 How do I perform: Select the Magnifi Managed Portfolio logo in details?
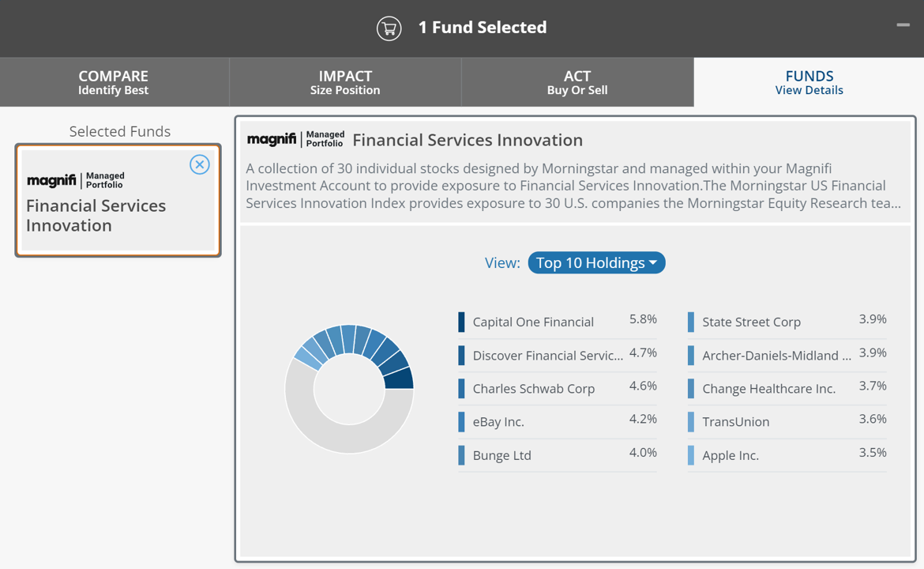click(x=295, y=138)
